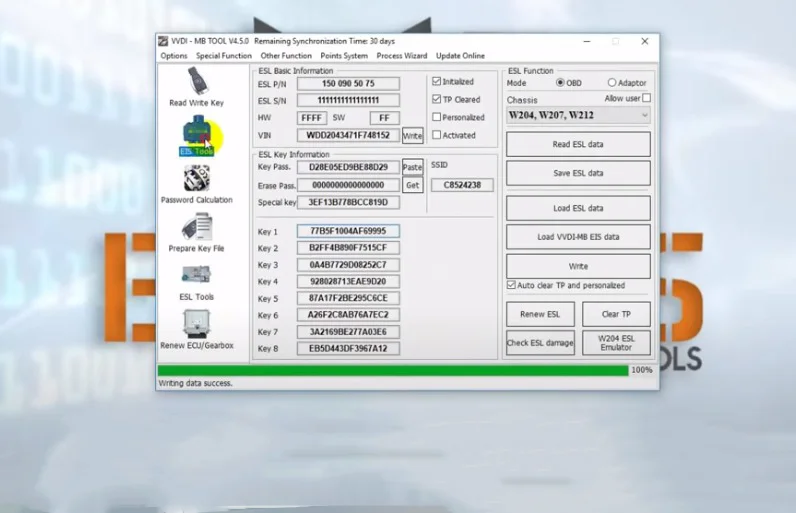
Task: Click the green progress bar at 100%
Action: [x=393, y=370]
